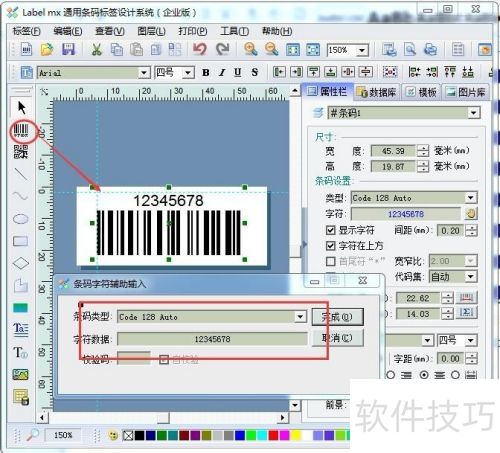Screen dimensions: 500x453
Task: Pick the red color swatch
Action: tap(273, 435)
